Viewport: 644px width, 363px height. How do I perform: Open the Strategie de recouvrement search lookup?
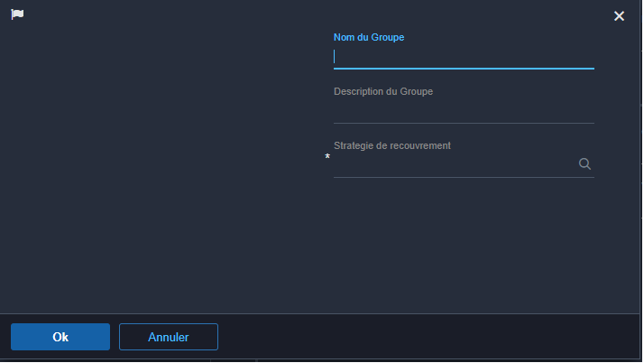coord(584,164)
